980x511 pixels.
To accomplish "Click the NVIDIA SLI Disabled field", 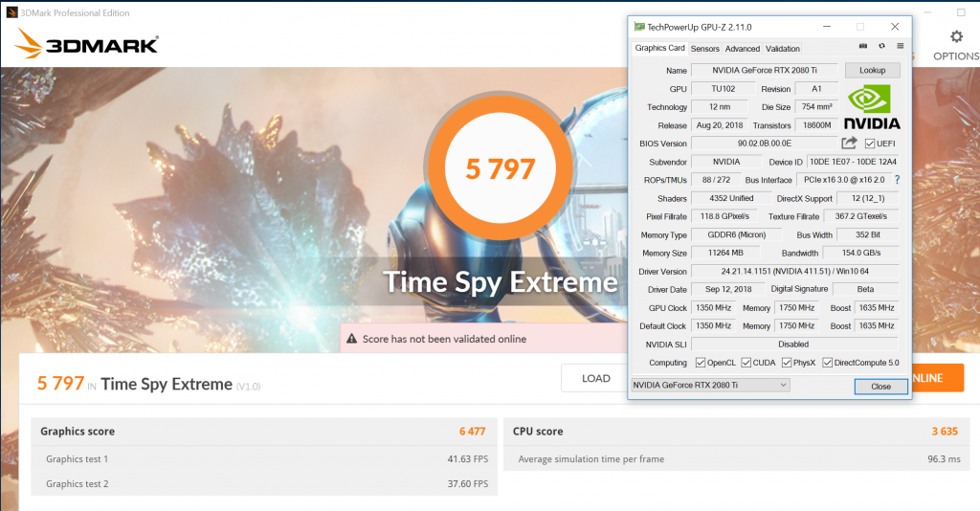I will [x=794, y=344].
